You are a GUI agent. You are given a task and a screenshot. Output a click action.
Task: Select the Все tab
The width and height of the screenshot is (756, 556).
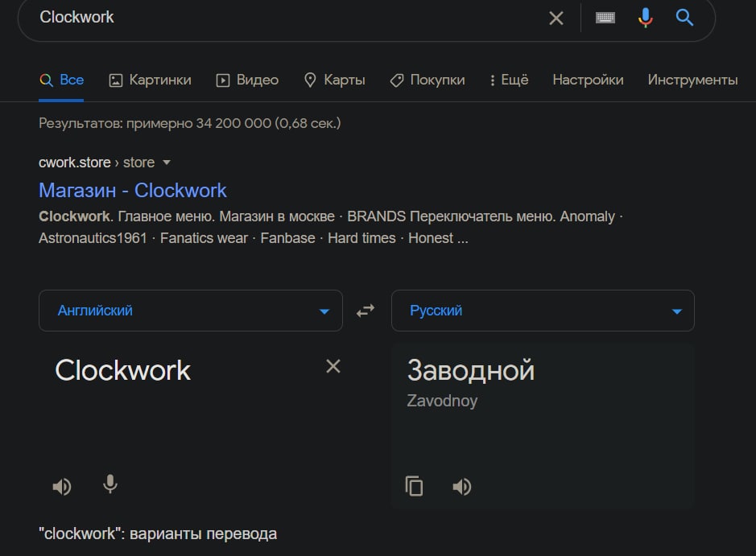[x=61, y=80]
